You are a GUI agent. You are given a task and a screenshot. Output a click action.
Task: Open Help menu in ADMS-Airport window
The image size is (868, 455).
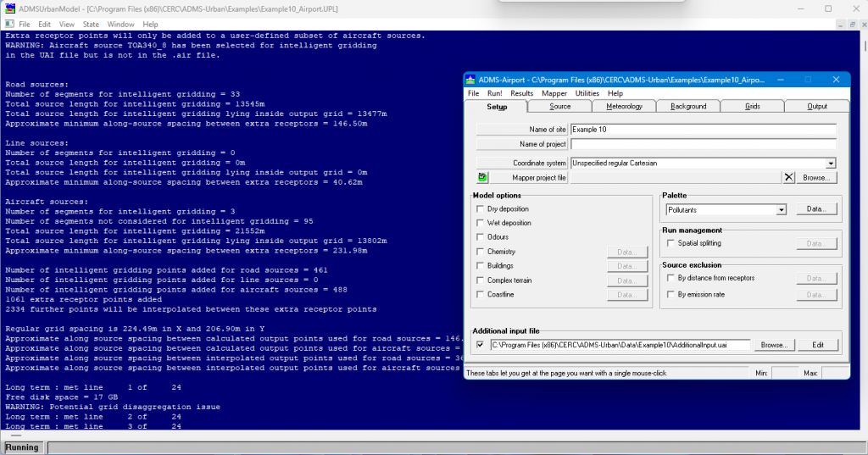(615, 93)
